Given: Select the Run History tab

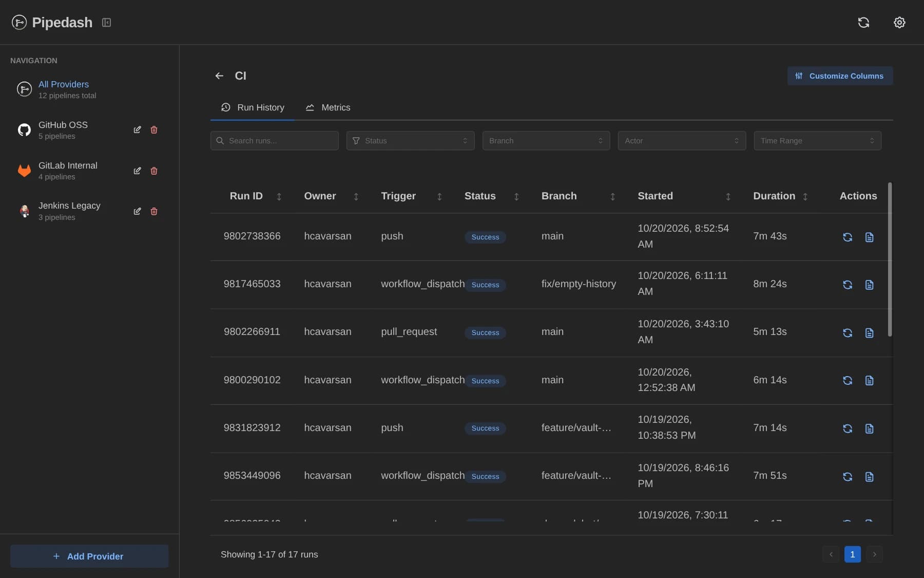Looking at the screenshot, I should [253, 107].
